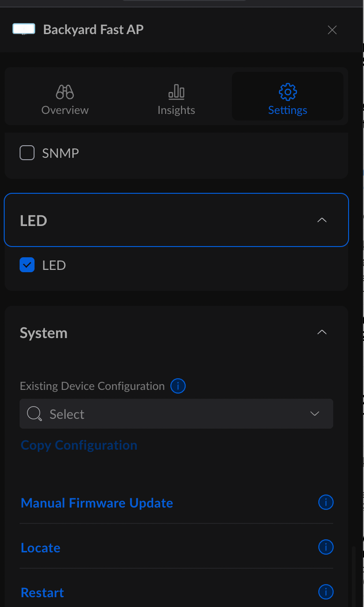Screen dimensions: 364x607
Task: Uncheck the LED checkbox
Action: click(27, 265)
